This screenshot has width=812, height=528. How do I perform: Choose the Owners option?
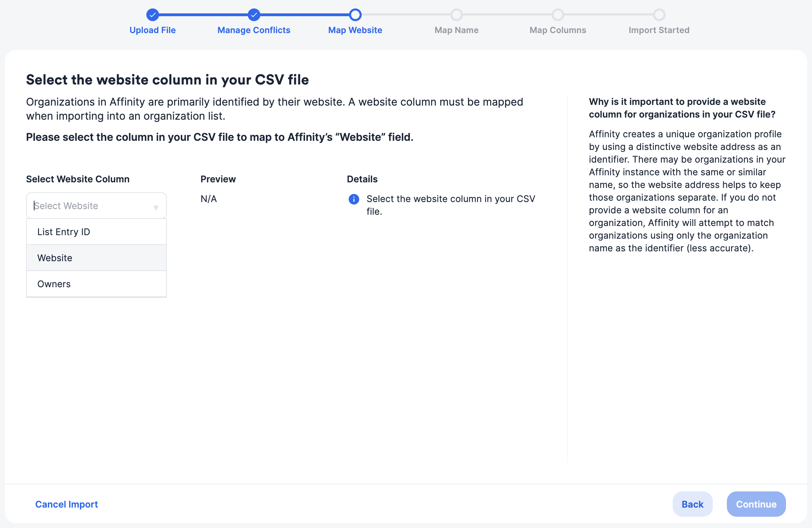click(x=53, y=284)
